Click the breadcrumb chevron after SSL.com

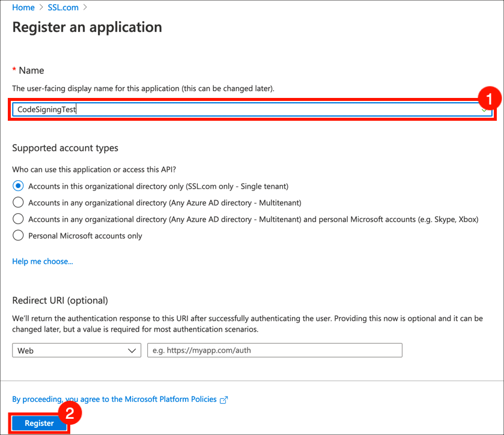coord(85,8)
